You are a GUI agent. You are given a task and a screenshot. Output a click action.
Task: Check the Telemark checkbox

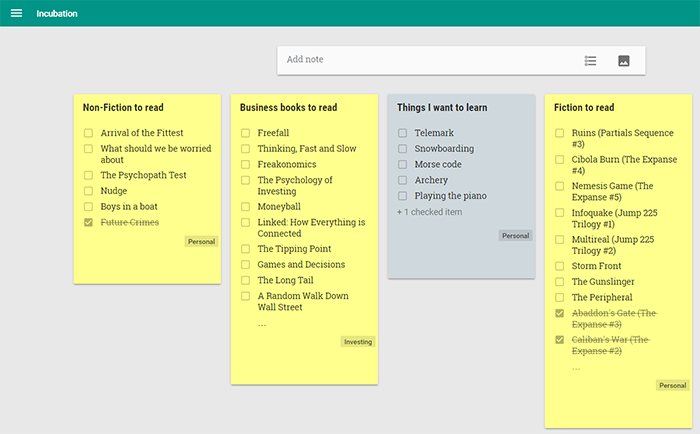click(402, 133)
